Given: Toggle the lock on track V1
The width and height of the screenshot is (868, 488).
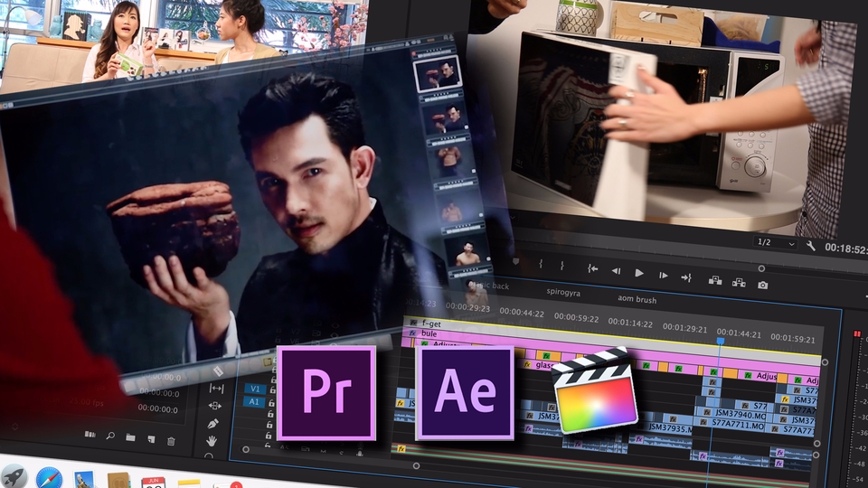Looking at the screenshot, I should tap(272, 390).
